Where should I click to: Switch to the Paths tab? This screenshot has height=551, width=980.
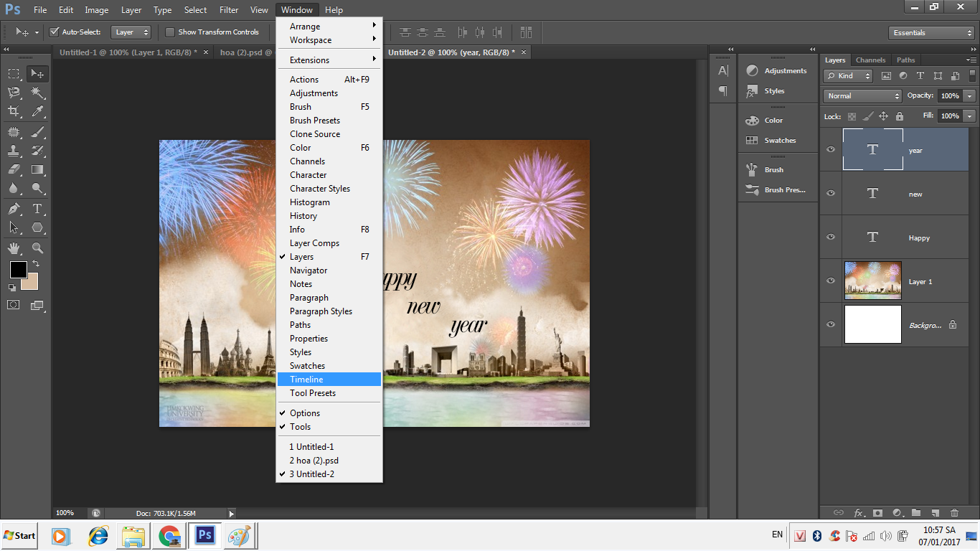coord(905,60)
